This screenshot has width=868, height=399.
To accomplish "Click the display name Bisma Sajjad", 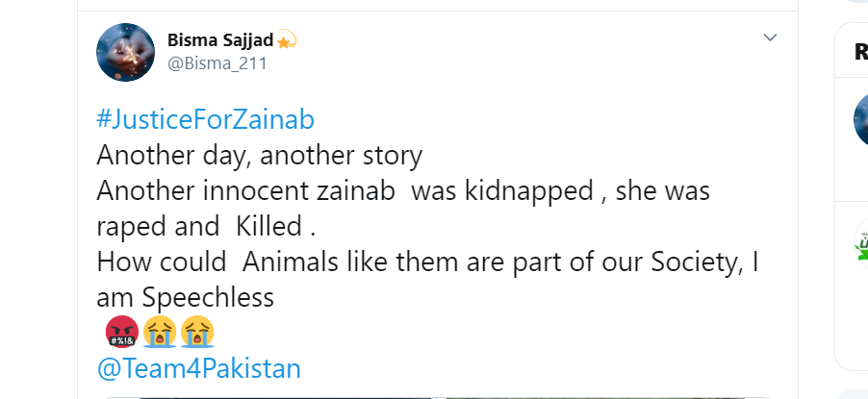I will click(220, 40).
